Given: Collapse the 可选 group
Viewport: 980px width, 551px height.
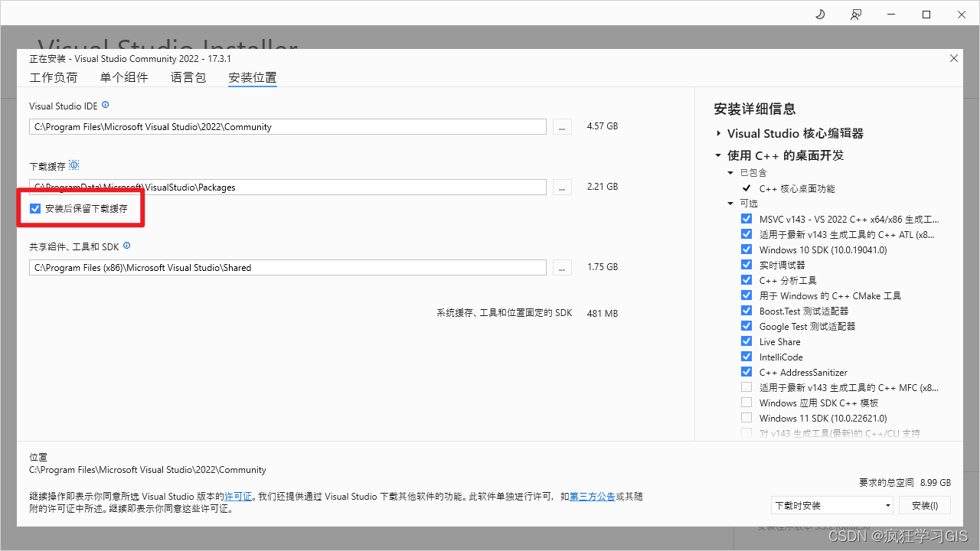Looking at the screenshot, I should coord(731,204).
